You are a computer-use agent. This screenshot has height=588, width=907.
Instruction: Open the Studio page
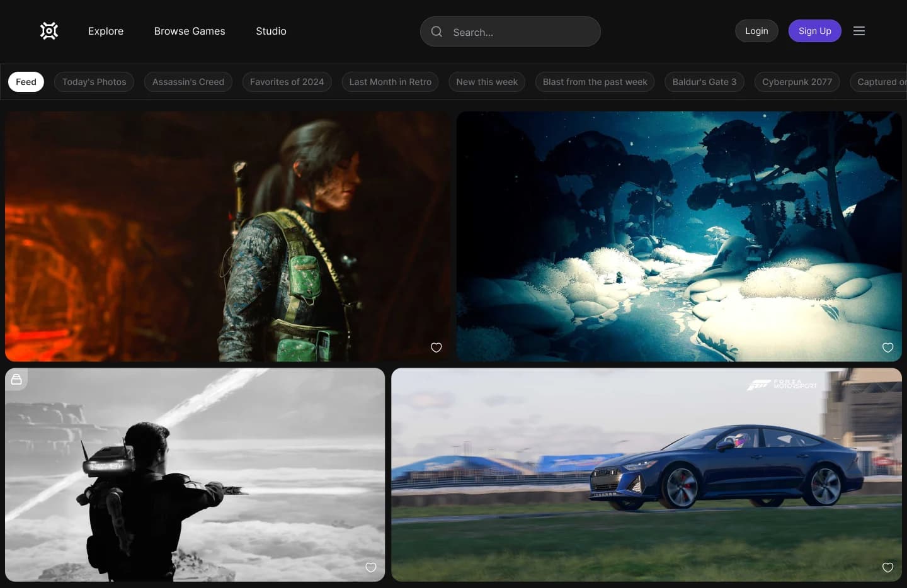tap(271, 31)
